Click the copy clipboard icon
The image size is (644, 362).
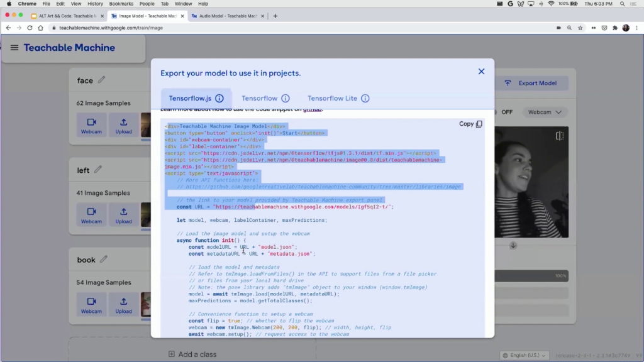pyautogui.click(x=479, y=124)
